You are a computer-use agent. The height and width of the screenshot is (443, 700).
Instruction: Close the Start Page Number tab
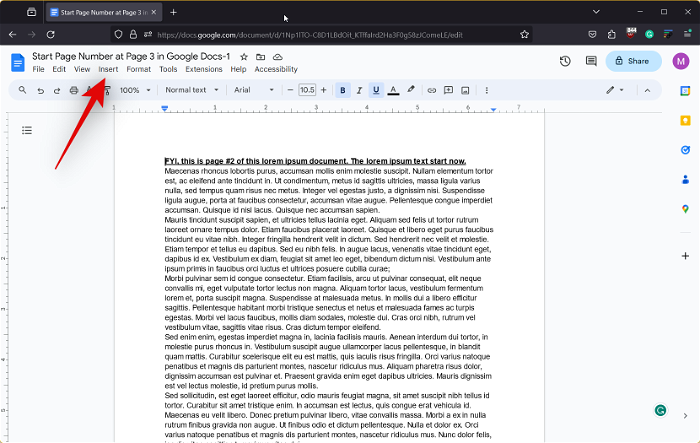[154, 13]
